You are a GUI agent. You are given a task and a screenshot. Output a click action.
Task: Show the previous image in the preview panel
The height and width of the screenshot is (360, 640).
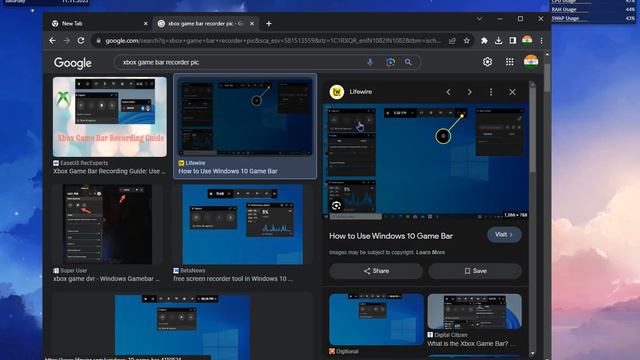click(x=449, y=92)
